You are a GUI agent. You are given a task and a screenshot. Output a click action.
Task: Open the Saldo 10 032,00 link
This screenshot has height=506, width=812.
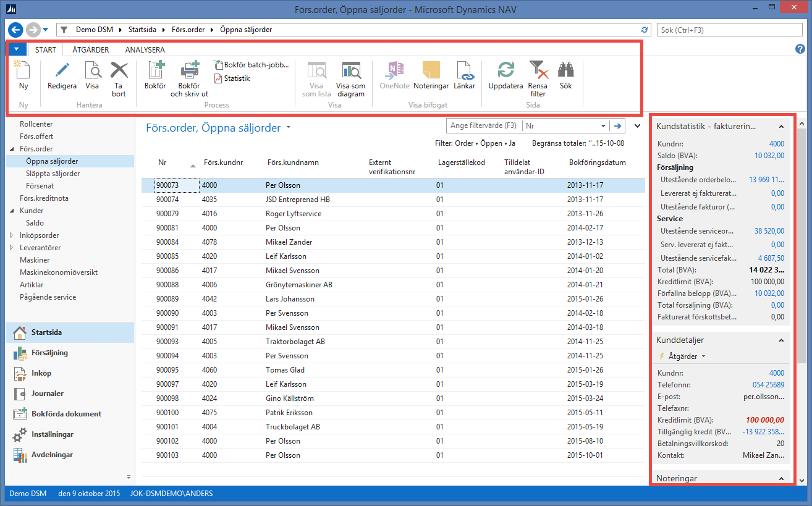(x=769, y=155)
